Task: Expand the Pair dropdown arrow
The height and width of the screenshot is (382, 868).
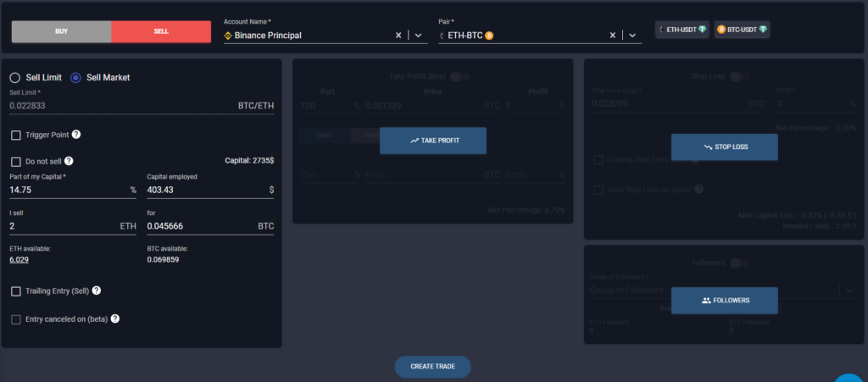Action: point(632,36)
